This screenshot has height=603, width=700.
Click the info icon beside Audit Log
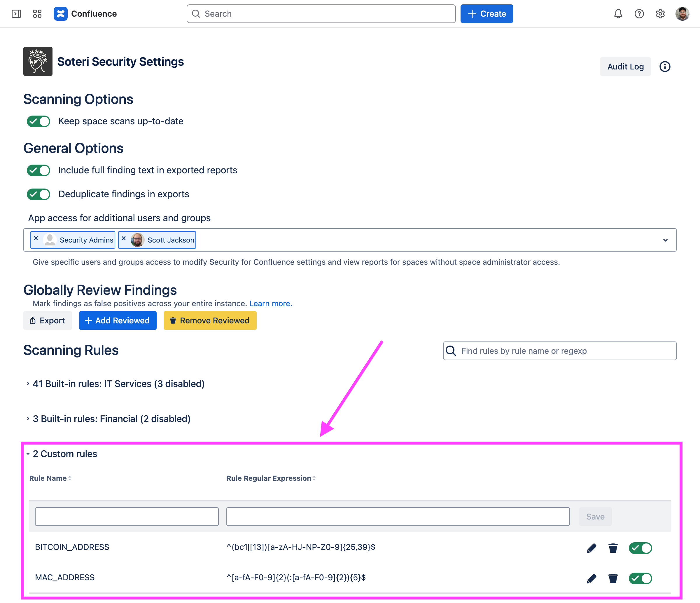coord(664,67)
